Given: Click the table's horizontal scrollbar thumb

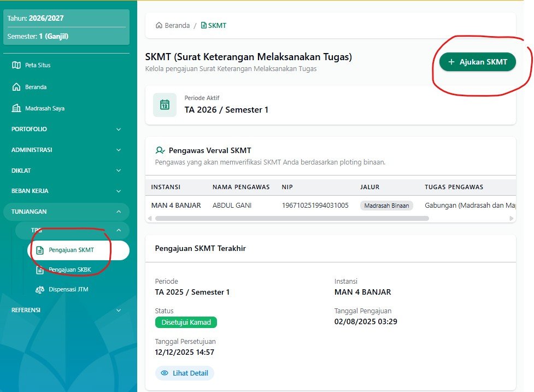Looking at the screenshot, I should pos(292,218).
